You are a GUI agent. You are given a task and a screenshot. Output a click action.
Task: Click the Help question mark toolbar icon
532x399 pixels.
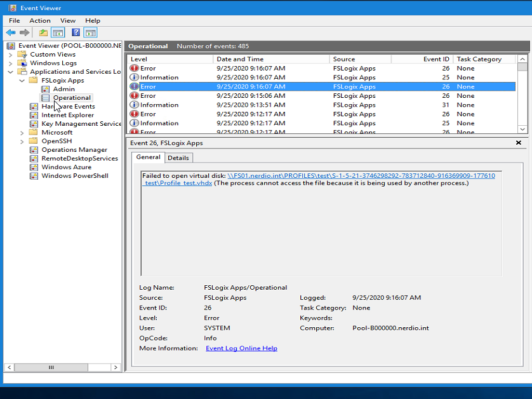(76, 32)
